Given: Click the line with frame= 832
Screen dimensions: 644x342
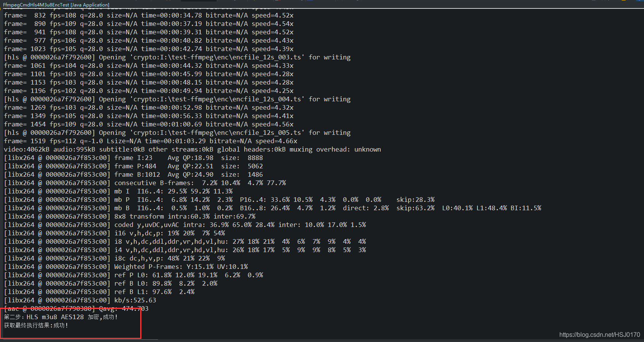Looking at the screenshot, I should pos(149,15).
